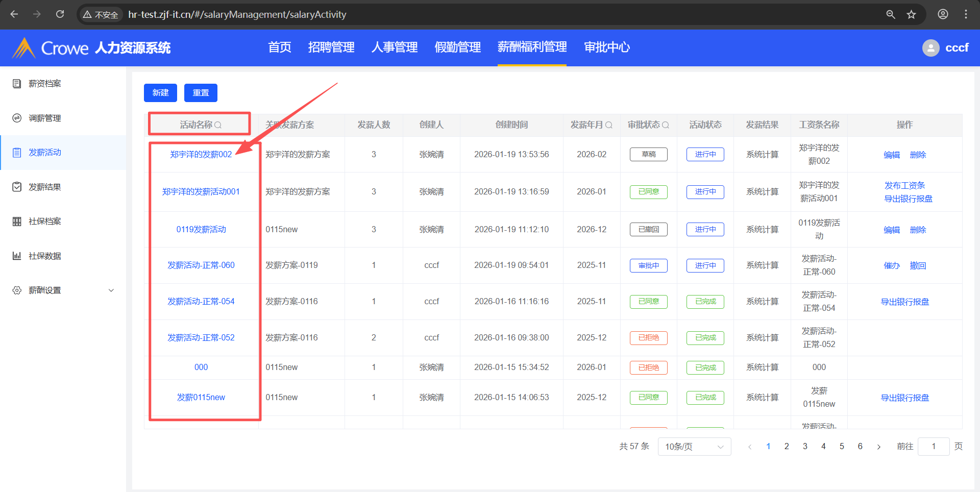Open the 10条/页 page size dropdown
980x492 pixels.
[694, 447]
